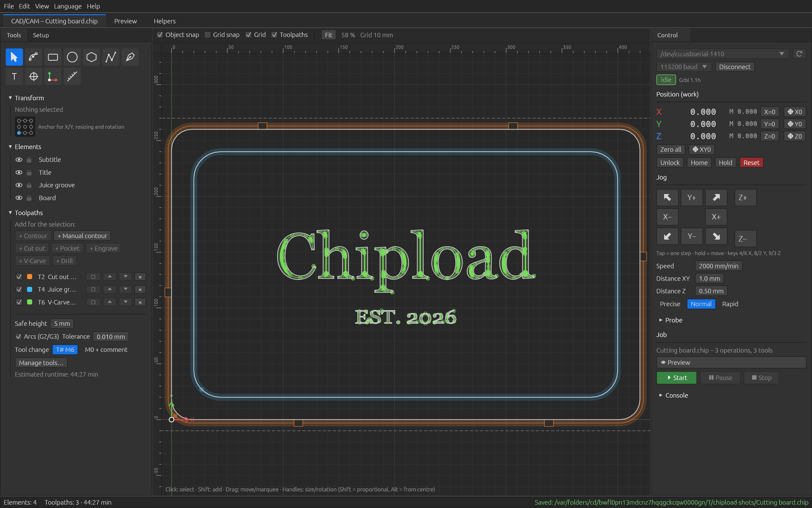Select the Rapid jog mode

(x=730, y=304)
